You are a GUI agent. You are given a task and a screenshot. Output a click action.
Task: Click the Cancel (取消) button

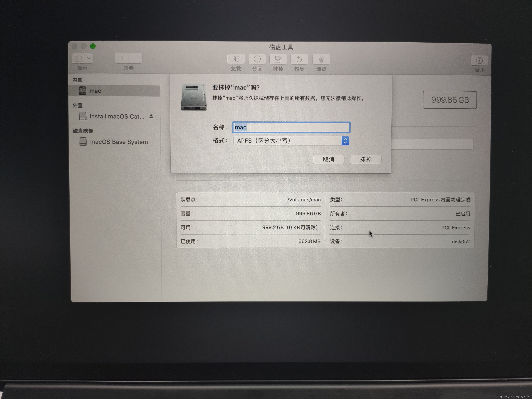(328, 159)
